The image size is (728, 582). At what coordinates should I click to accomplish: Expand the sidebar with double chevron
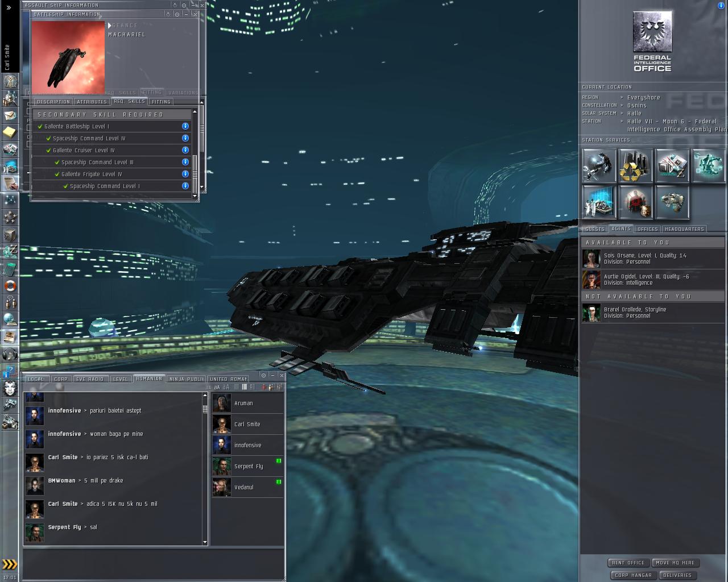click(x=9, y=7)
